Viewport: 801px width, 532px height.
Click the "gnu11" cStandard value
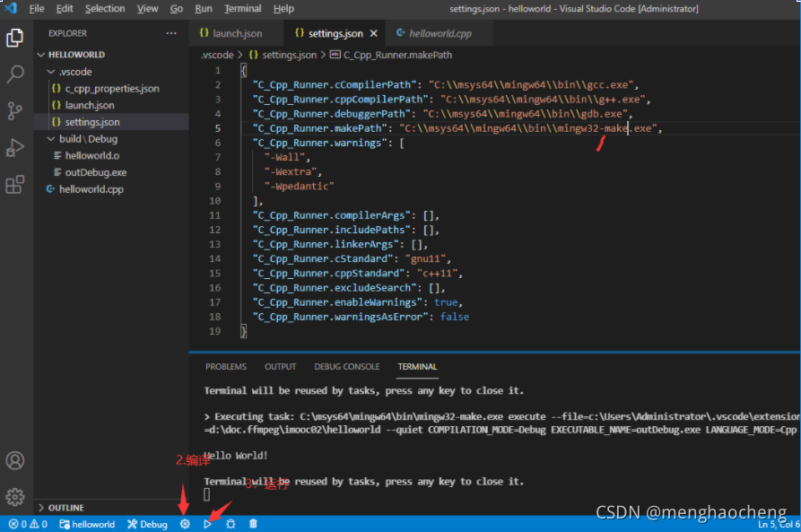(425, 259)
